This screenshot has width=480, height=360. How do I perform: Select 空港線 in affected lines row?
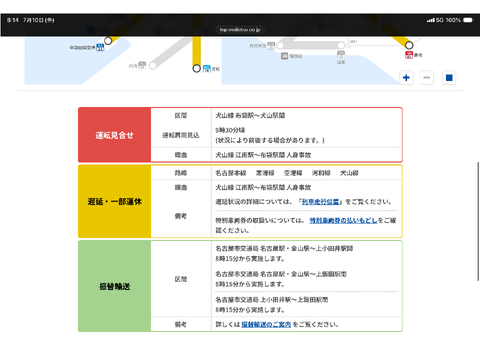293,173
